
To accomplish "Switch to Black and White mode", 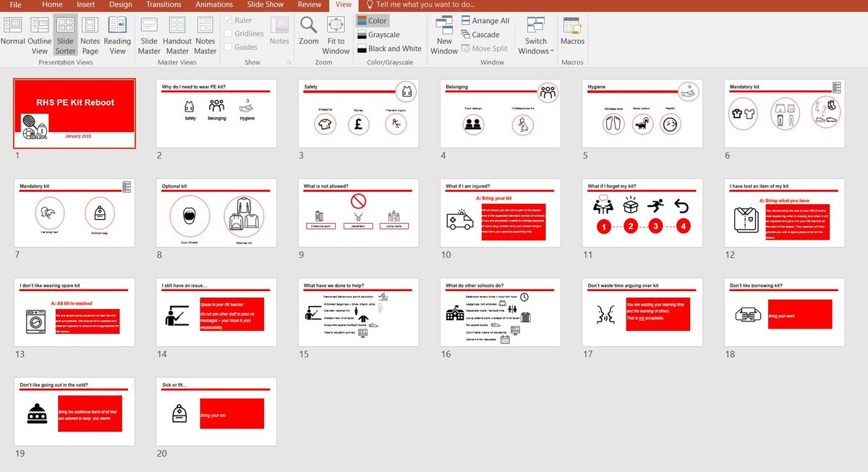I will [389, 49].
